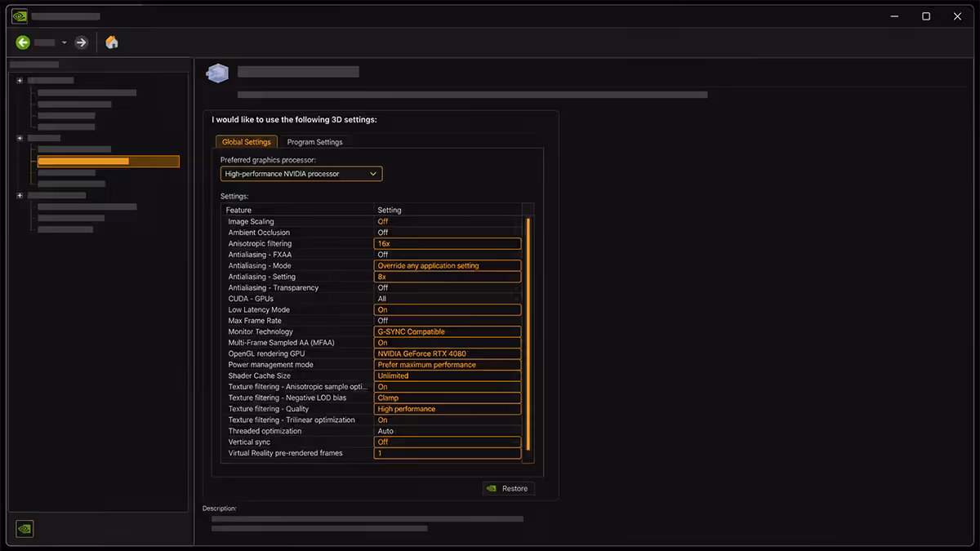Select the highlighted orange sidebar tree item
The height and width of the screenshot is (551, 980).
coord(109,162)
